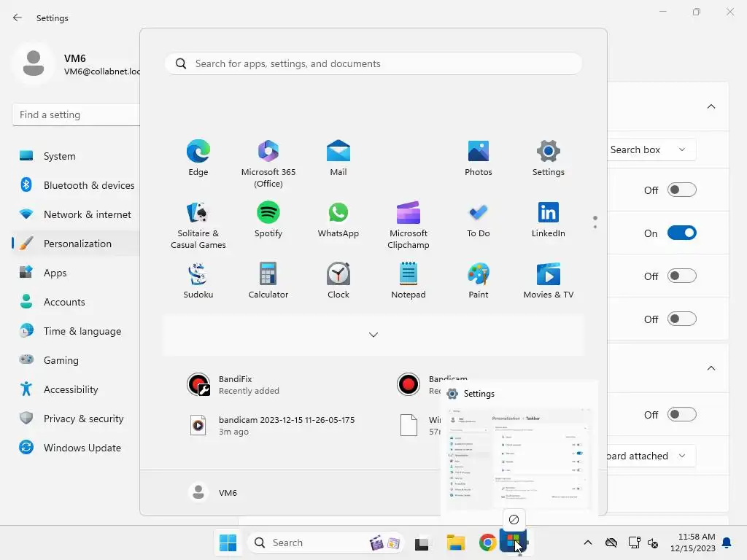Turn off the switch that is On

pyautogui.click(x=682, y=233)
